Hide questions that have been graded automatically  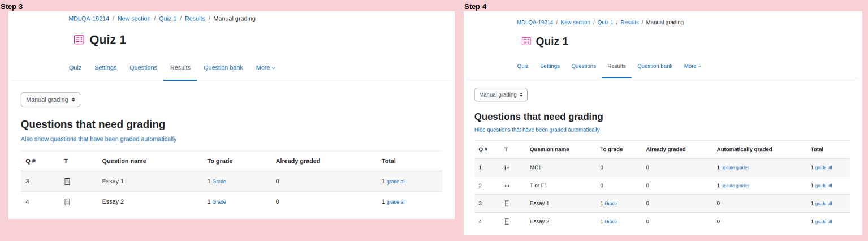click(537, 130)
